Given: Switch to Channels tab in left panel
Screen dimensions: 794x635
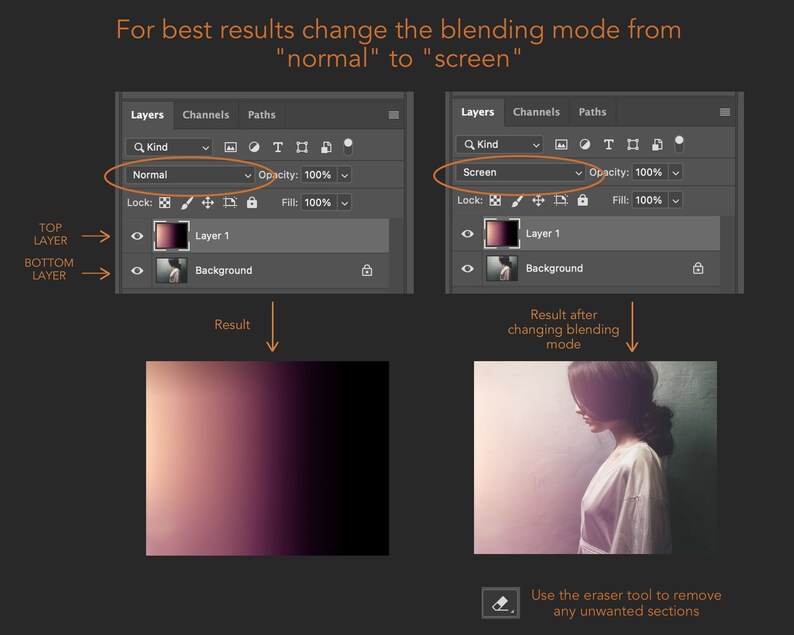Looking at the screenshot, I should [206, 115].
